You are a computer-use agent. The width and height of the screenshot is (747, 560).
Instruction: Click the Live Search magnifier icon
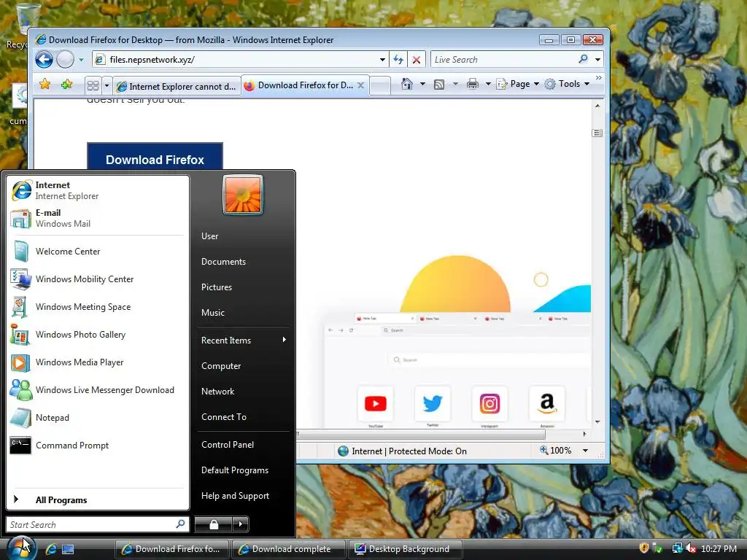(583, 59)
